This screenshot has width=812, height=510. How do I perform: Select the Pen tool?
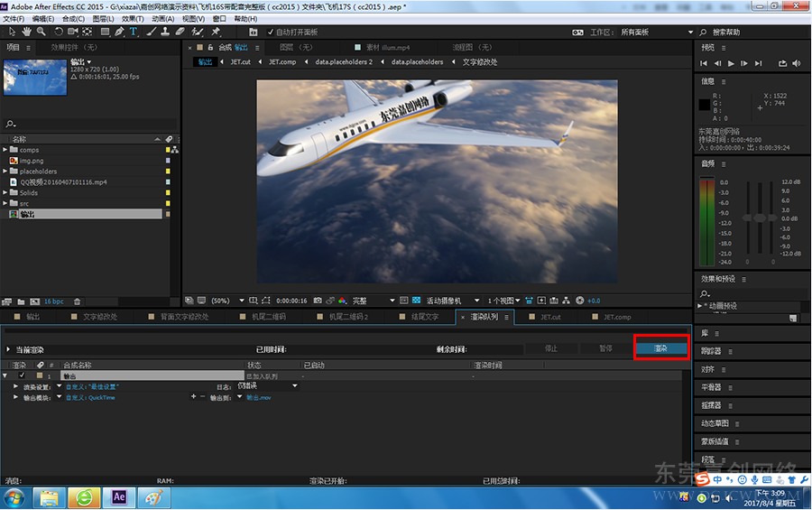point(119,32)
